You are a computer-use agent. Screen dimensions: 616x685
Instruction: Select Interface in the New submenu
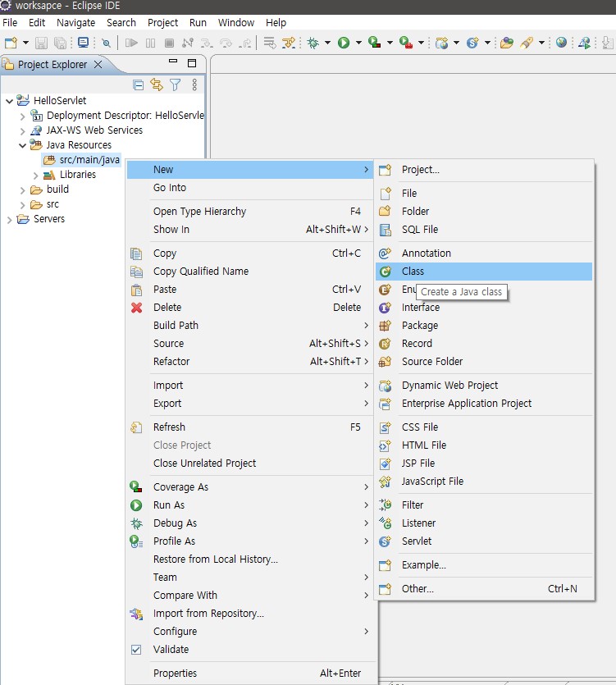[484, 308]
